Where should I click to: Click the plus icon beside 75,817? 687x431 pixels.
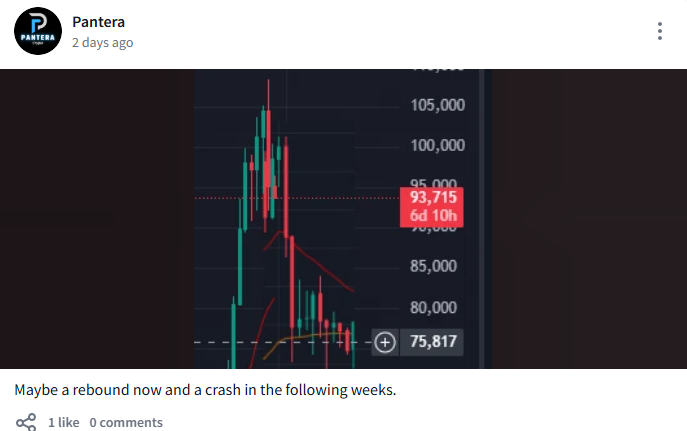pyautogui.click(x=385, y=342)
